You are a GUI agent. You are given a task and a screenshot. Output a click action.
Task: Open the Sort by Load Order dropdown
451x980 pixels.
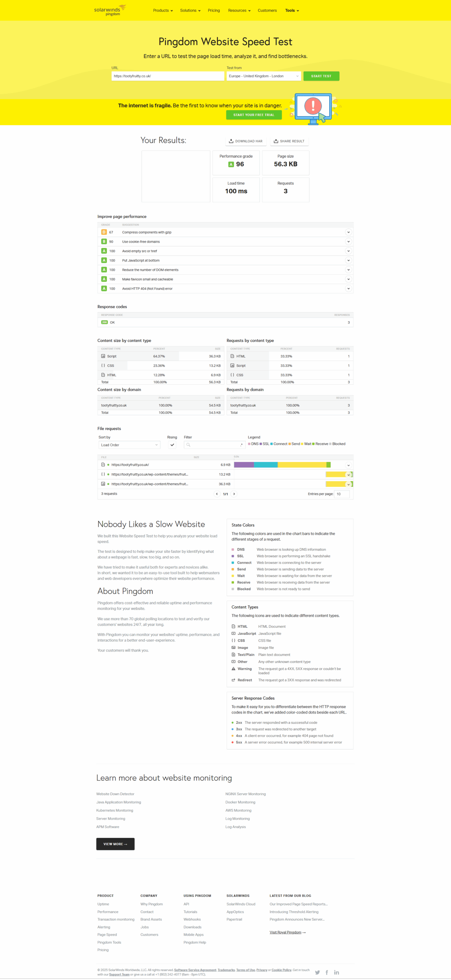point(129,445)
